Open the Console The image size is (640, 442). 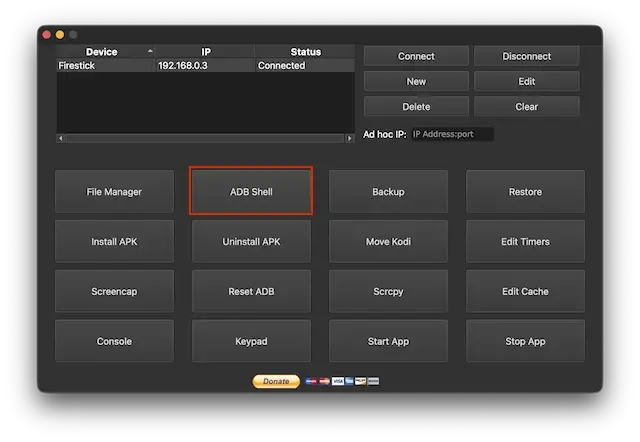pyautogui.click(x=114, y=341)
